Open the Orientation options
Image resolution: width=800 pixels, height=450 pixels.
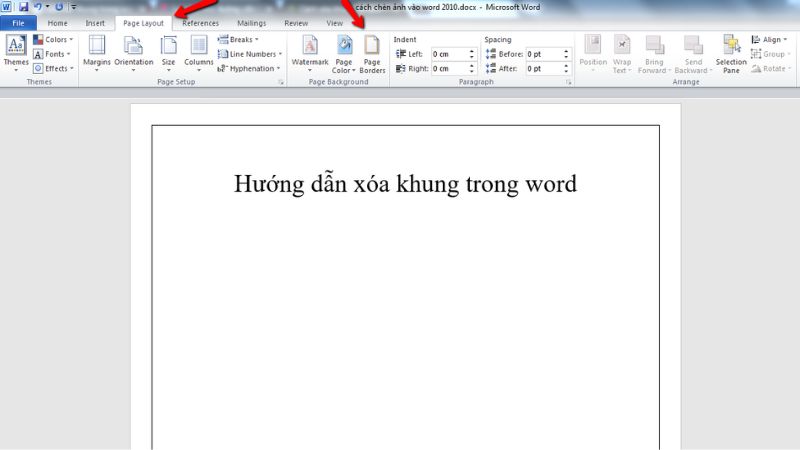click(x=133, y=50)
